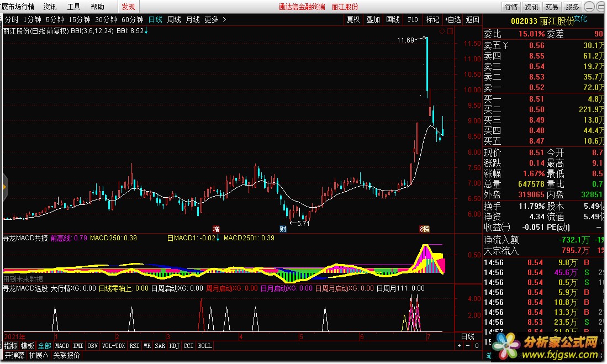607x364 pixels.
Task: Click the 叠加 overlay button
Action: pyautogui.click(x=373, y=19)
